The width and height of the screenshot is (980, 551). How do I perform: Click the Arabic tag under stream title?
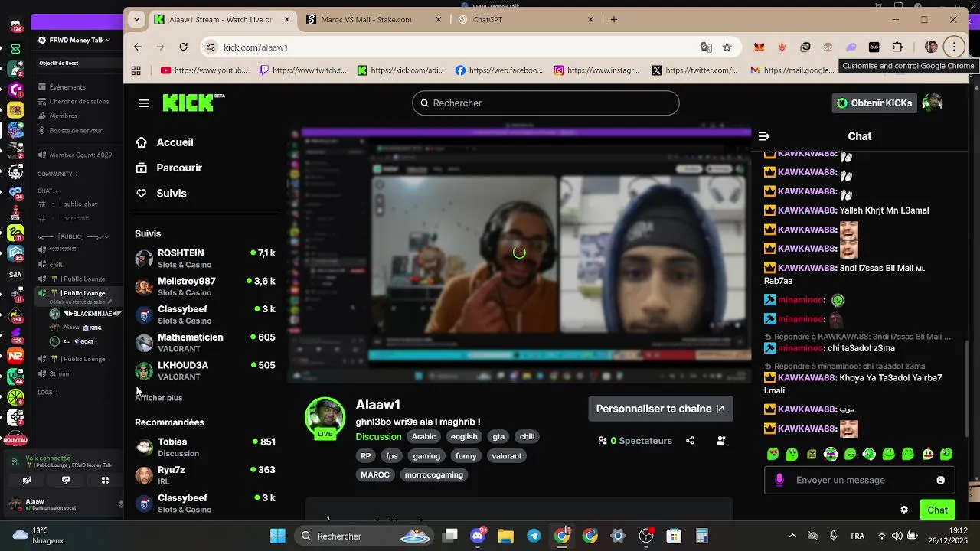coord(423,437)
